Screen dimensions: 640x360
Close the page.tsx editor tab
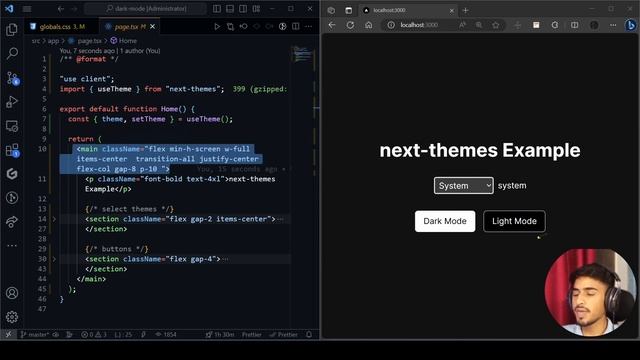pos(153,27)
